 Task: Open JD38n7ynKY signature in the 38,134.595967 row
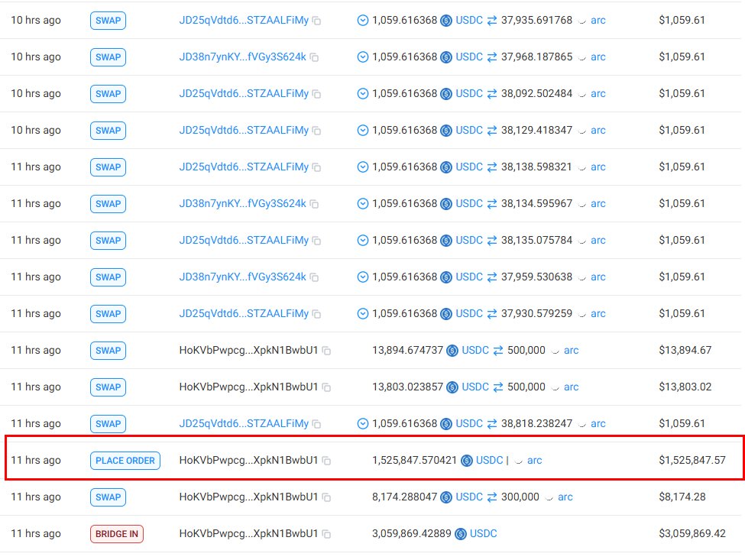[x=242, y=204]
